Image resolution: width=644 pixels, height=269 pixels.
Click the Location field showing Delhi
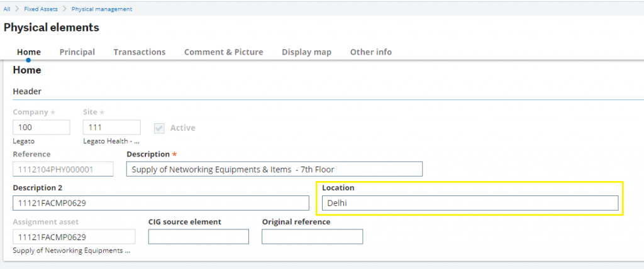tap(470, 203)
